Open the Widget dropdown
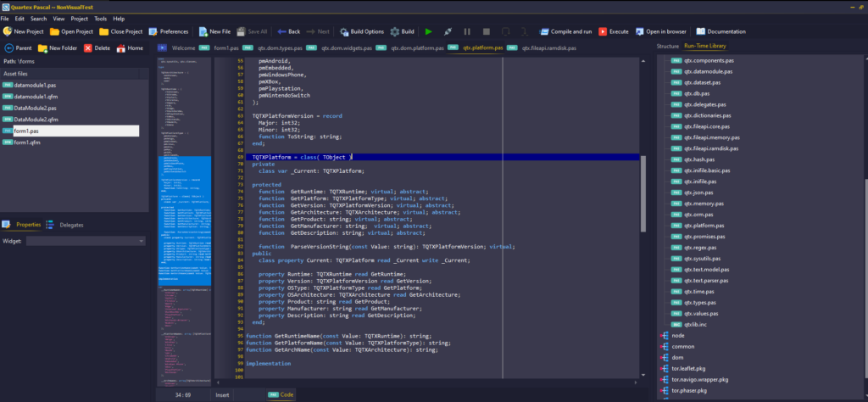Screen dimensions: 868x402 pos(86,241)
